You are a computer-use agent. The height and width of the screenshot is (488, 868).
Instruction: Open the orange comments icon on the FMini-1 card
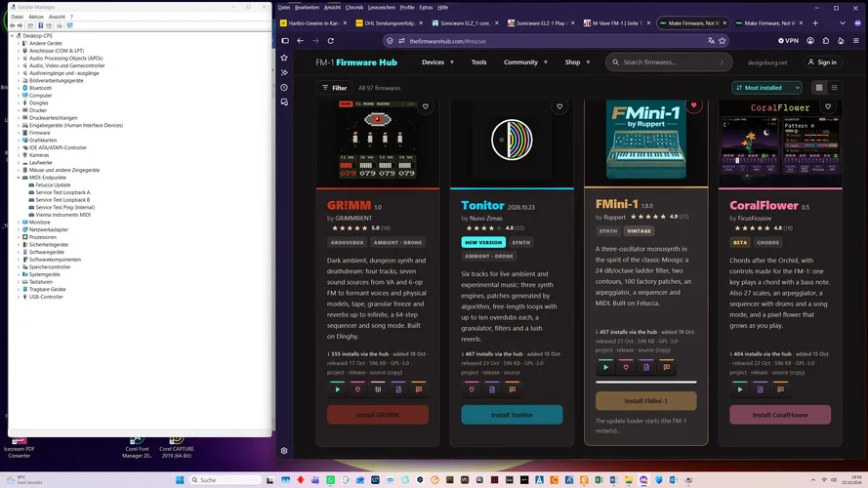(x=667, y=367)
